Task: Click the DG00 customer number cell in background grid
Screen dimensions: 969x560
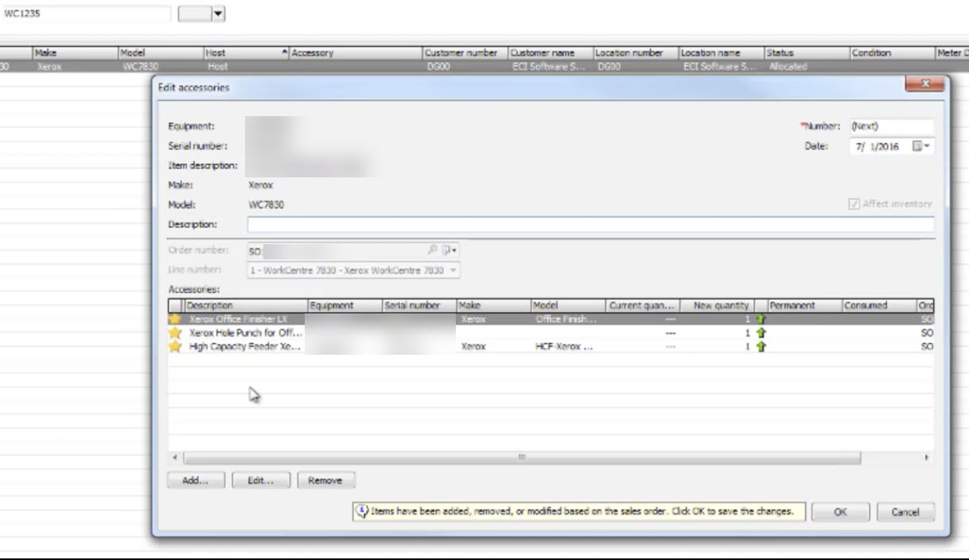Action: (438, 67)
